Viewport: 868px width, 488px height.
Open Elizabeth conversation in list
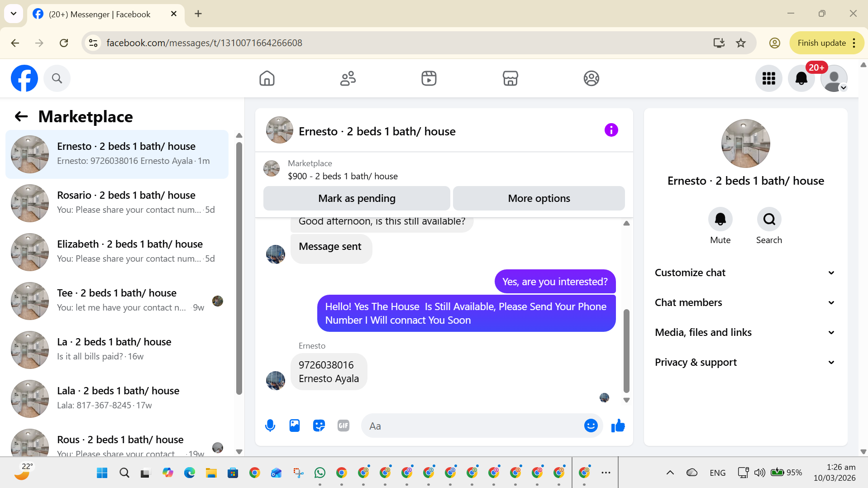pyautogui.click(x=117, y=252)
